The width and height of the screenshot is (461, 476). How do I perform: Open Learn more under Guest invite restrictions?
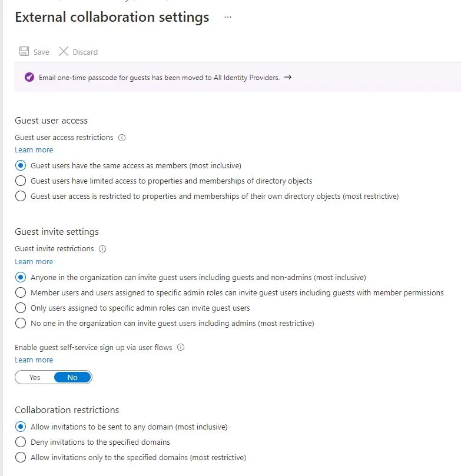tap(34, 262)
